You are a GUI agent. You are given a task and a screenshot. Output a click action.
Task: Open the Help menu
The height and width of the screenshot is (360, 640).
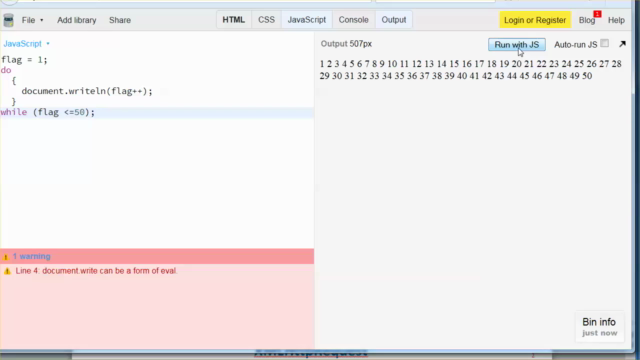[616, 20]
